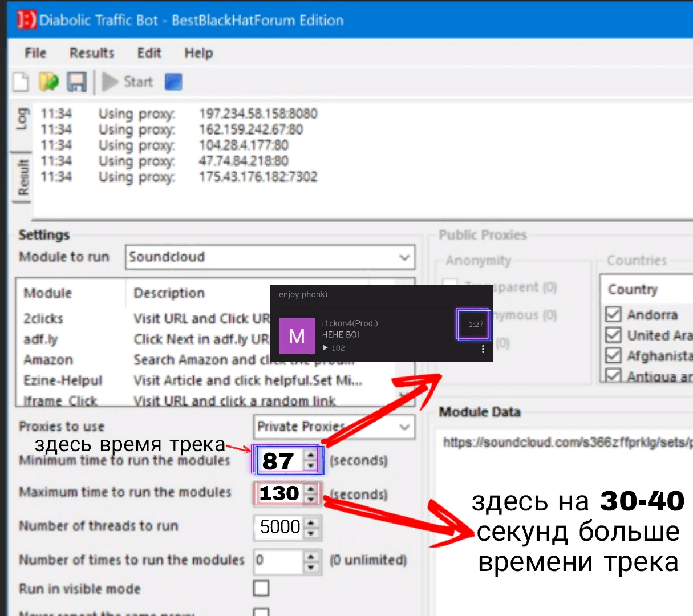Increase minimum time with up arrow
Screen dimensions: 693x616
[x=311, y=455]
